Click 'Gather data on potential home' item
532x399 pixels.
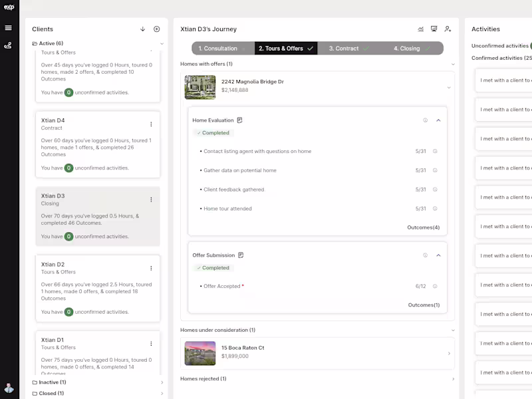click(240, 170)
